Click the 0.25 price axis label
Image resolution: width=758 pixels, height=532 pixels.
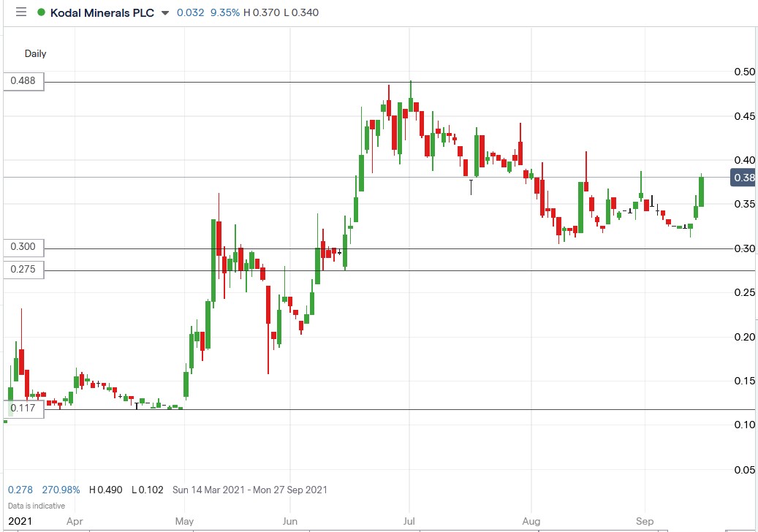[744, 292]
